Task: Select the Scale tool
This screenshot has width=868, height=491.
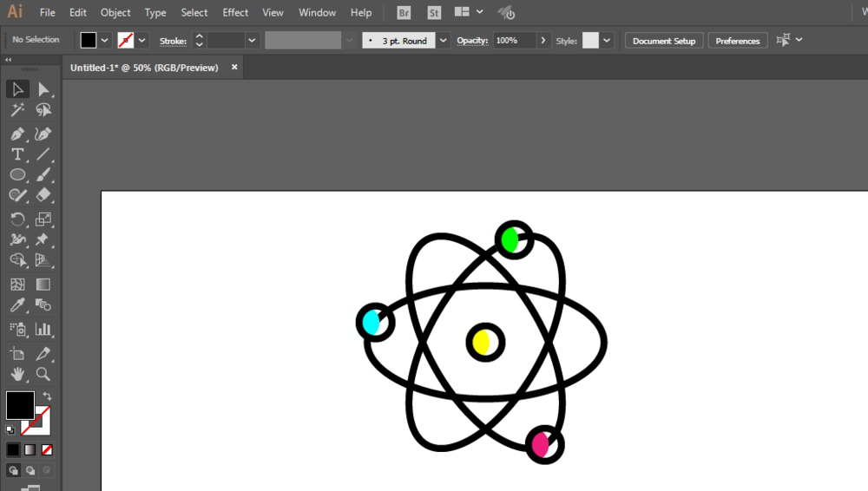Action: (43, 219)
